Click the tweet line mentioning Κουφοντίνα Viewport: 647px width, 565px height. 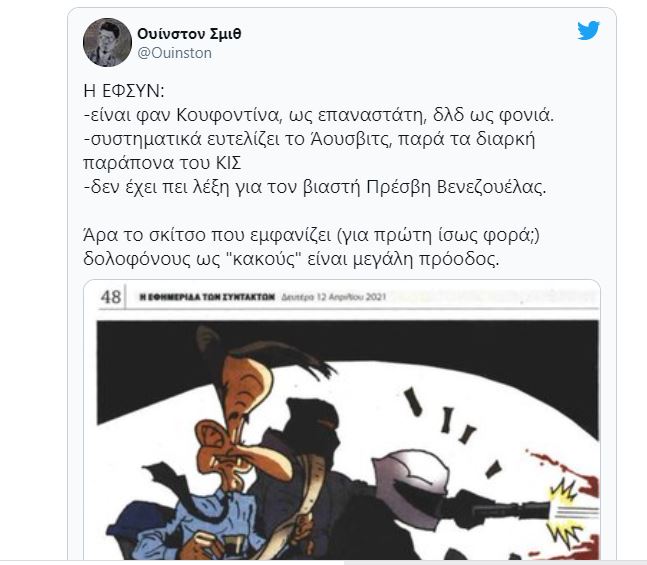pos(319,115)
